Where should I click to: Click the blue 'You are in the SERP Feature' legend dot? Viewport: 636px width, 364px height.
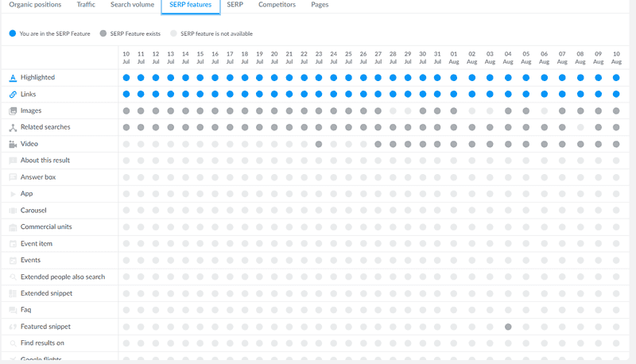[x=13, y=33]
